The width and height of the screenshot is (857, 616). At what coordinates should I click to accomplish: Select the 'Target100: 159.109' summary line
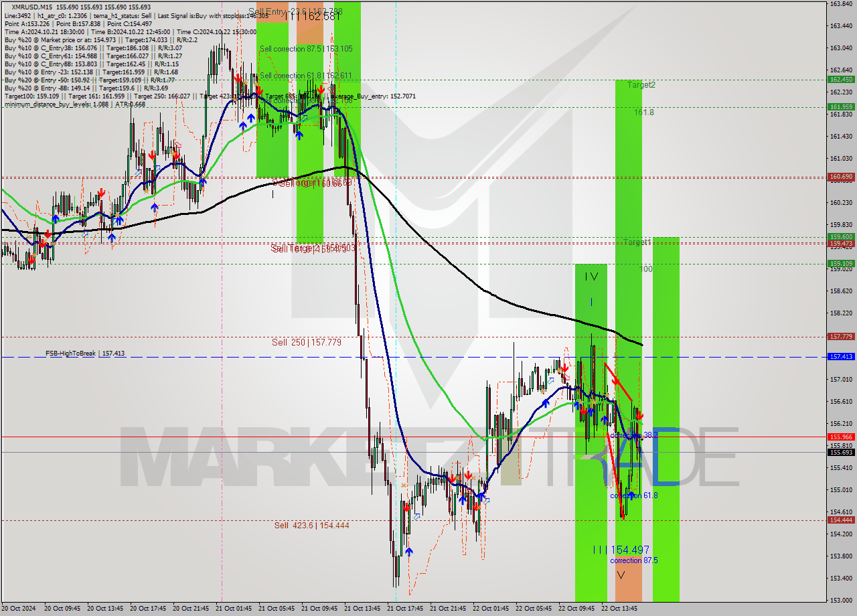(x=210, y=96)
